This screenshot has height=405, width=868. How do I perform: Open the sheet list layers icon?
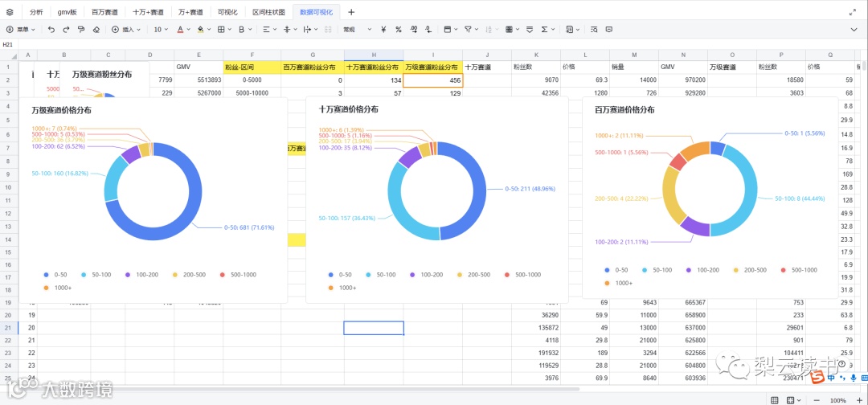point(10,11)
